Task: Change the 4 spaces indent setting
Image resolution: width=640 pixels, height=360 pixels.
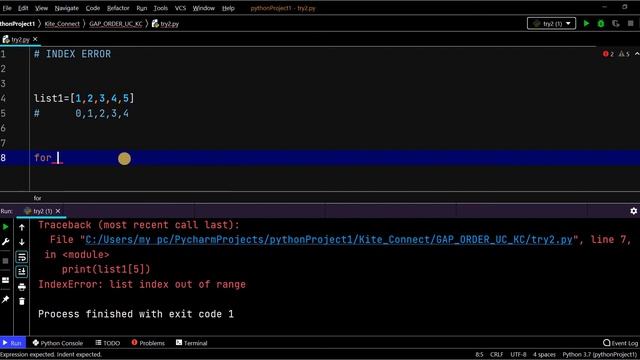Action: point(544,355)
